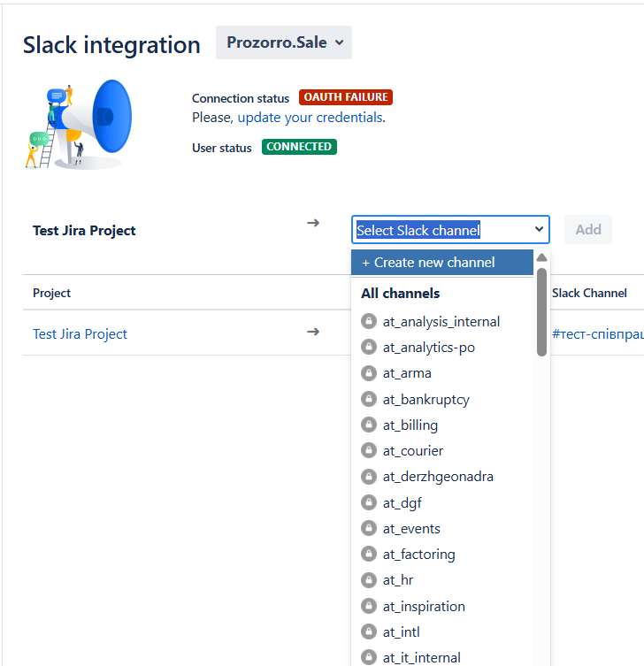Click lock icon beside at_hr channel
Screen dimensions: 644x666
click(x=369, y=580)
